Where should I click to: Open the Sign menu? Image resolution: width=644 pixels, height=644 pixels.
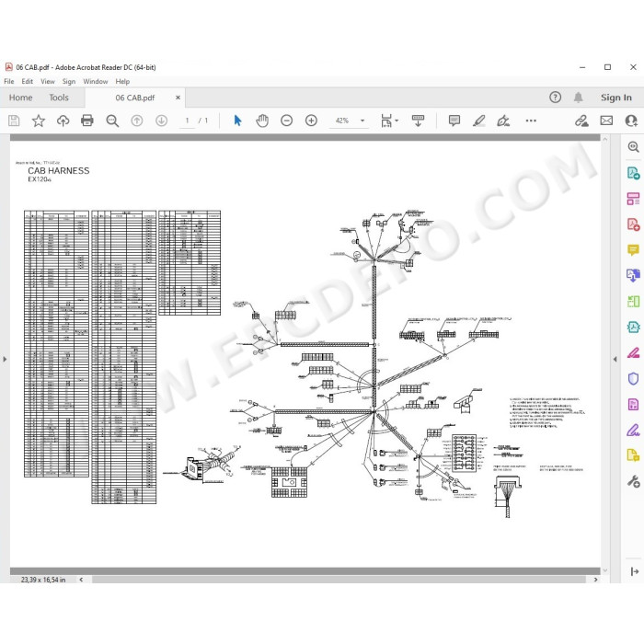[69, 81]
